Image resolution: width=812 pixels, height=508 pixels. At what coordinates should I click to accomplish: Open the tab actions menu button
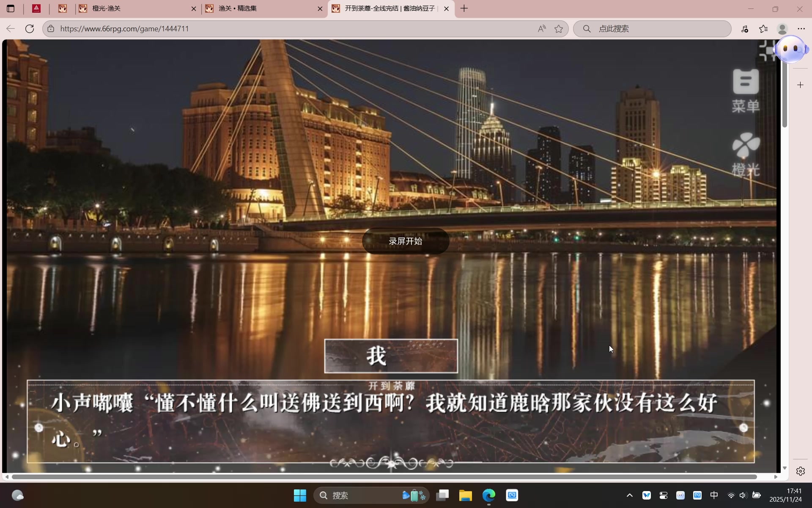pos(11,8)
